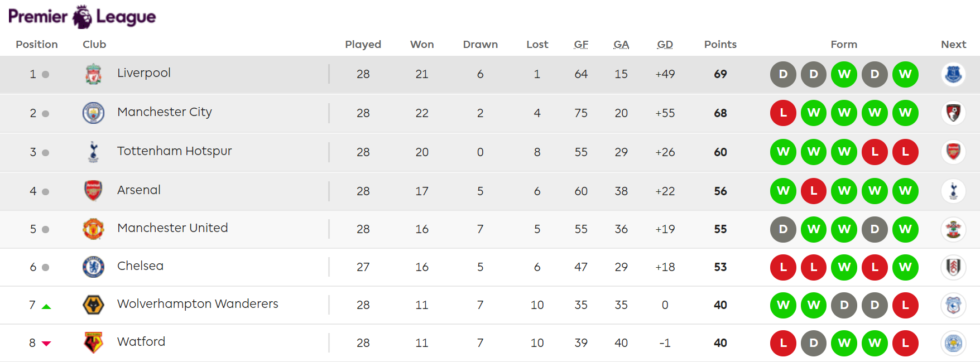The image size is (980, 362).
Task: Click the Watford club crest
Action: pos(93,342)
